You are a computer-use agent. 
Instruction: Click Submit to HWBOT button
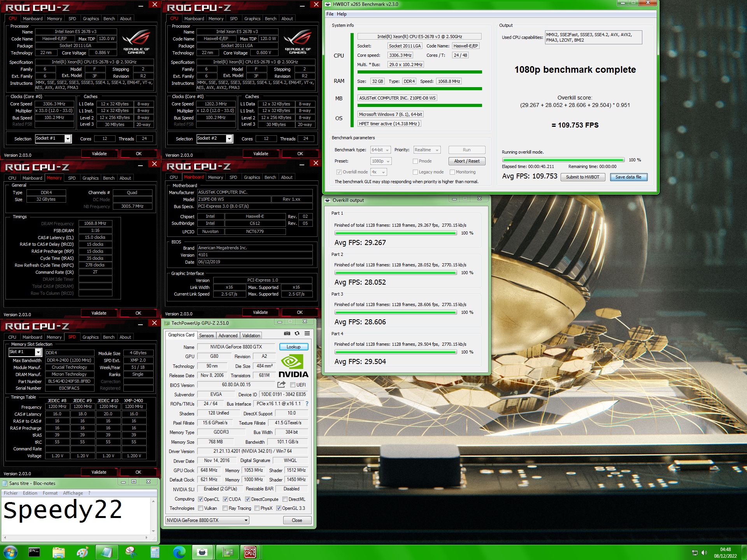click(582, 177)
